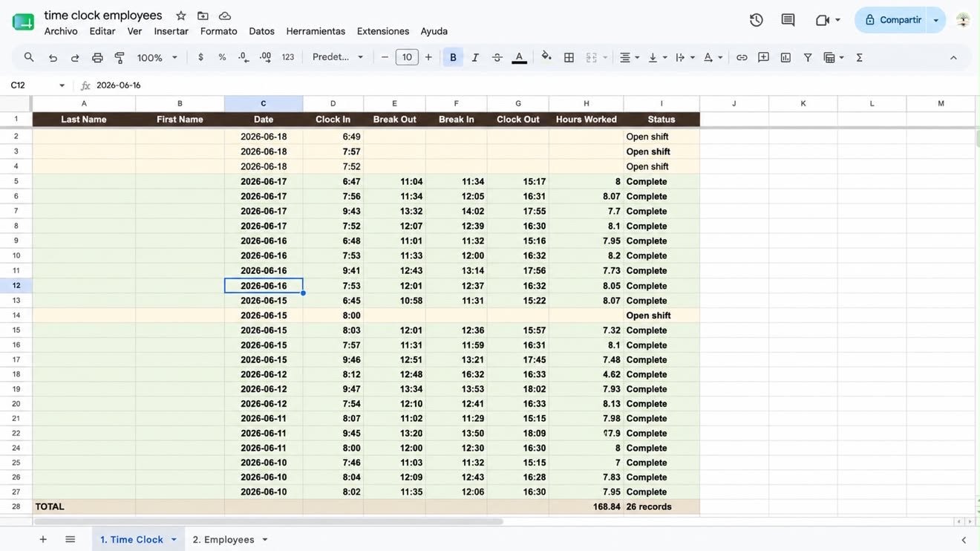Image resolution: width=980 pixels, height=551 pixels.
Task: Activate the paint format tool
Action: coord(120,57)
